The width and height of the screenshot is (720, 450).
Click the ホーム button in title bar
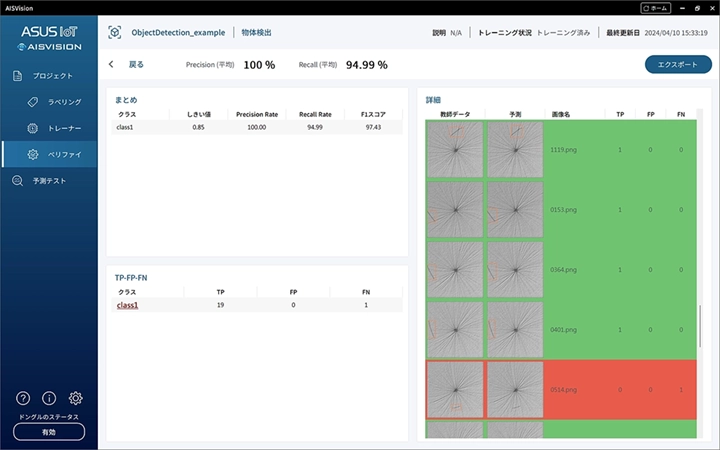656,8
